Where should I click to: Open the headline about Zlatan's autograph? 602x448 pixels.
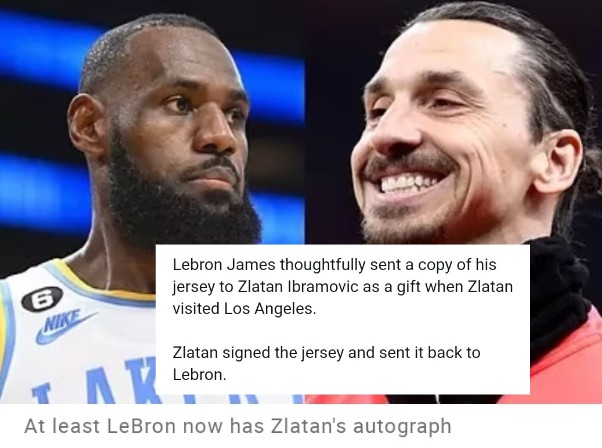click(238, 426)
